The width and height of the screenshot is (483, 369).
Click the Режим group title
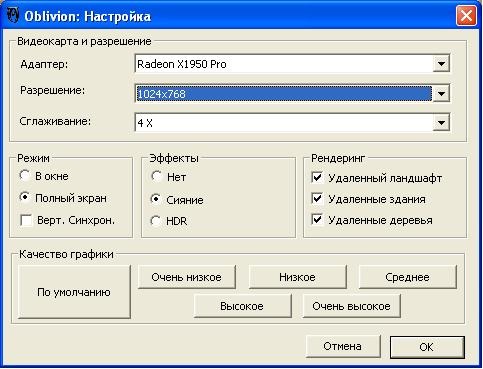pos(33,158)
